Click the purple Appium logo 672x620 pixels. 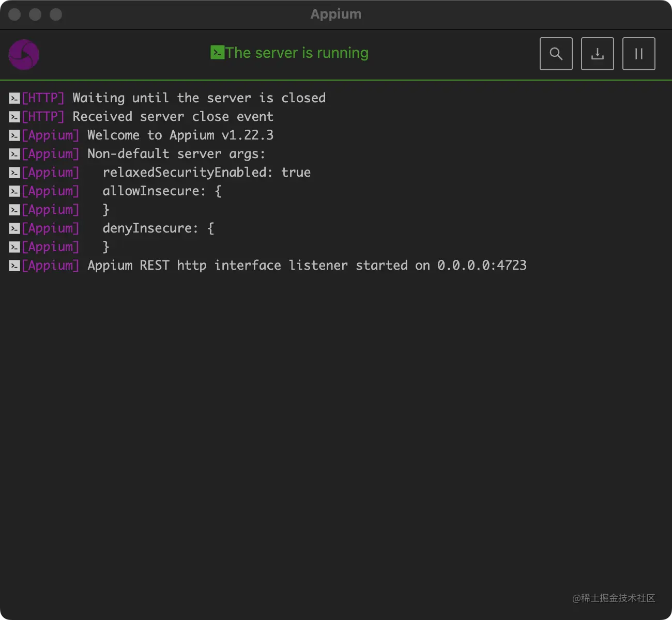24,55
